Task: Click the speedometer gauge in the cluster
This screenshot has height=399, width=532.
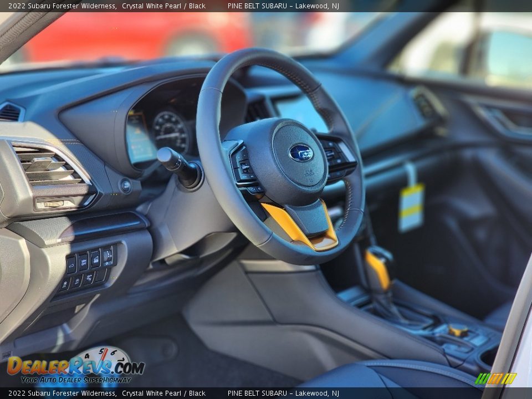Action: 171,132
